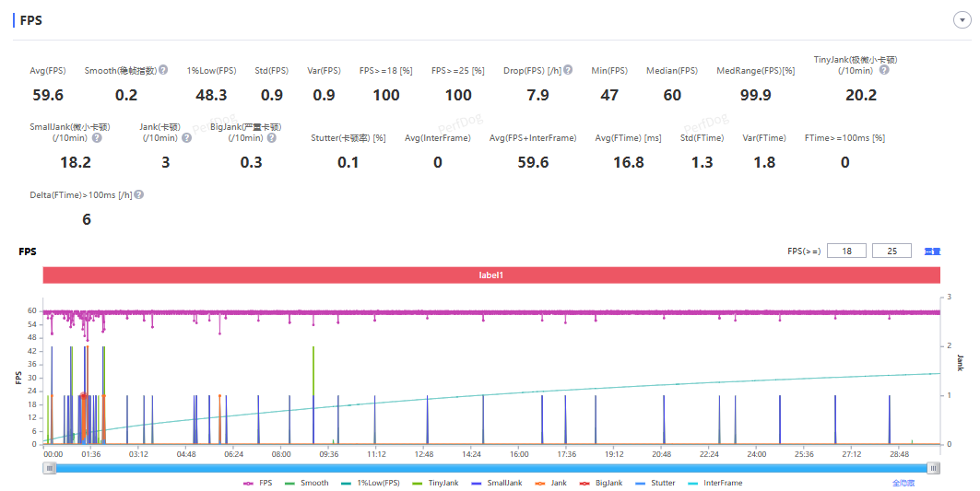Click the 16:00 tick on the time axis
The width and height of the screenshot is (980, 491).
tap(519, 454)
